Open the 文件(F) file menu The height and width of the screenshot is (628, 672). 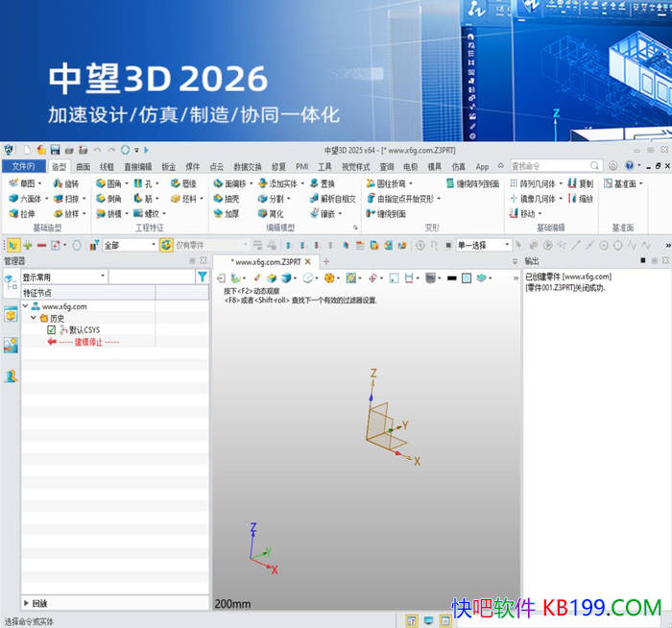[x=24, y=166]
